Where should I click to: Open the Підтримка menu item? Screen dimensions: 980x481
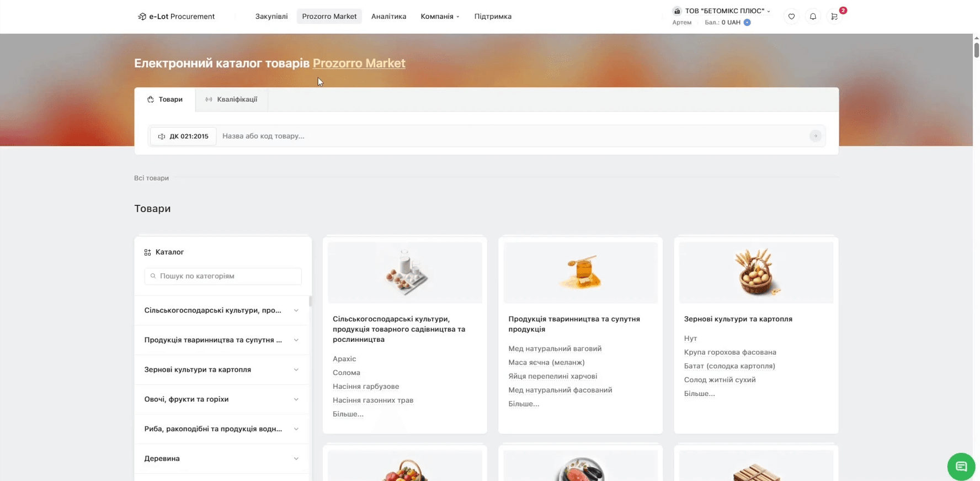493,17
